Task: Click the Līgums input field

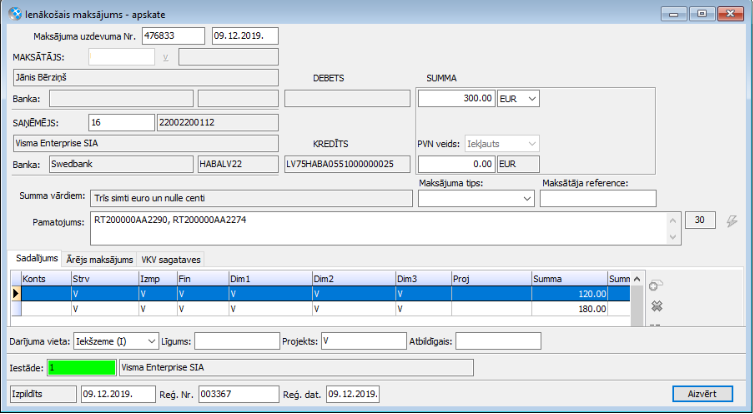Action: (237, 341)
